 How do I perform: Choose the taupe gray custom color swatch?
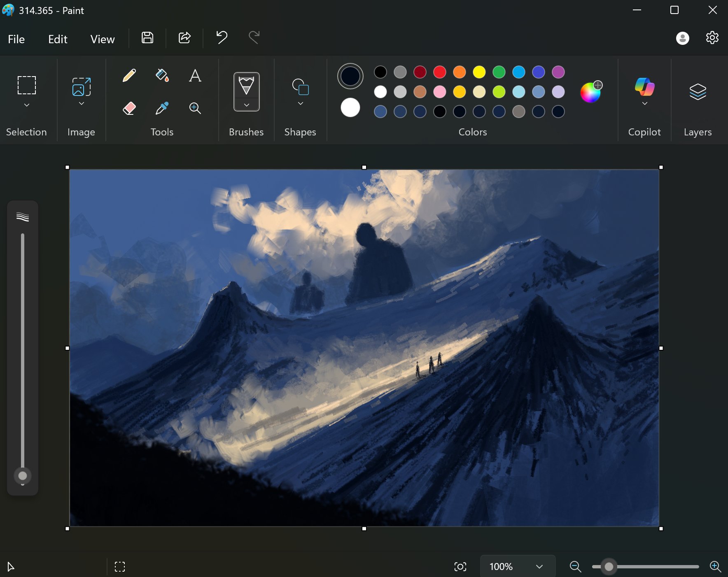coord(519,112)
